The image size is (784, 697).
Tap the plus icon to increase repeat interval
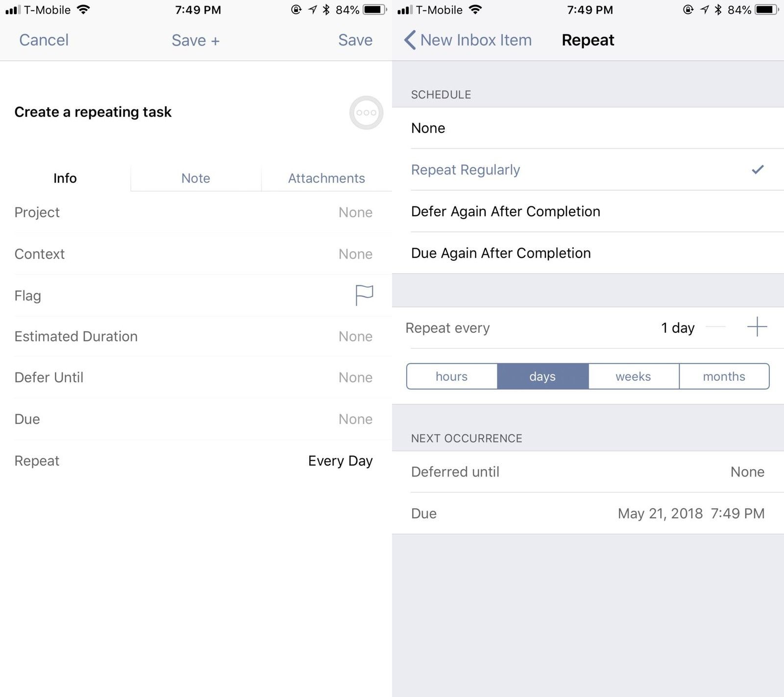pyautogui.click(x=757, y=327)
